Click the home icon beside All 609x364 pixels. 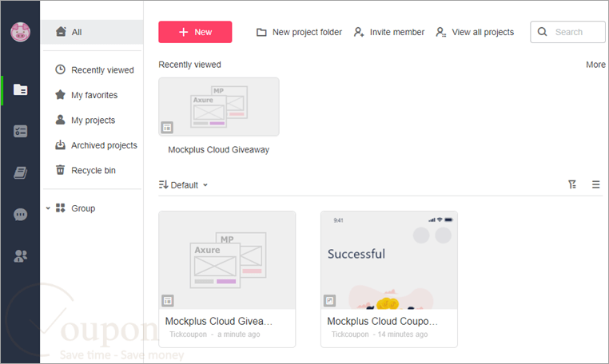(x=61, y=31)
